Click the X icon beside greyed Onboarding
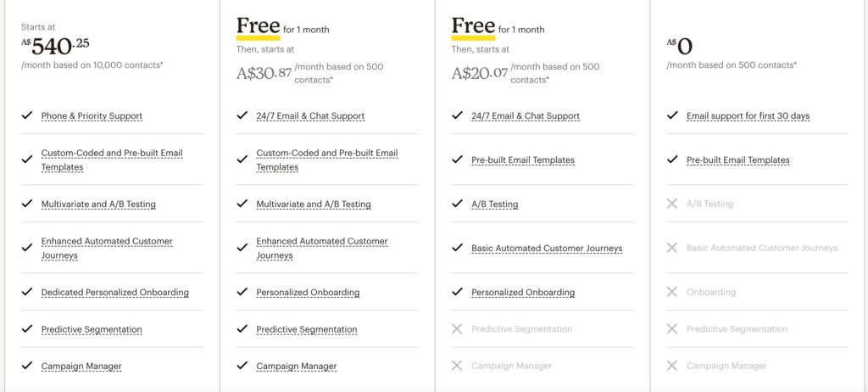 click(x=672, y=292)
